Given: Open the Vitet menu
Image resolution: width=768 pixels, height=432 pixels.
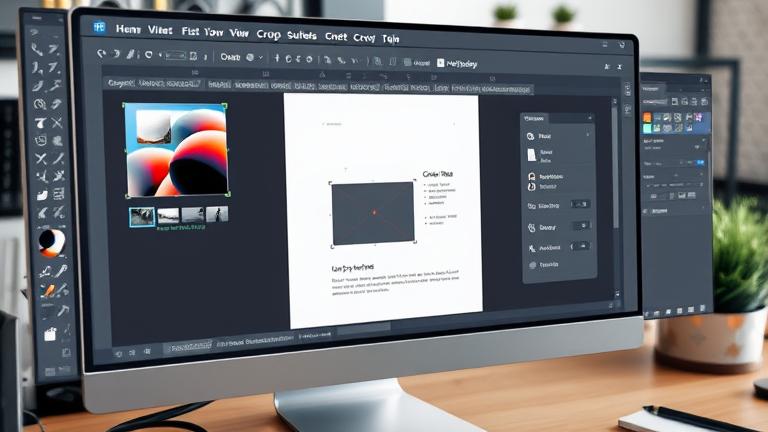Looking at the screenshot, I should (160, 30).
